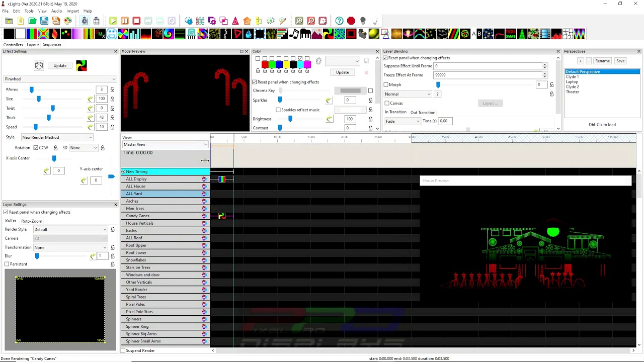Enable the Persistent checkbox
644x362 pixels.
pyautogui.click(x=7, y=264)
